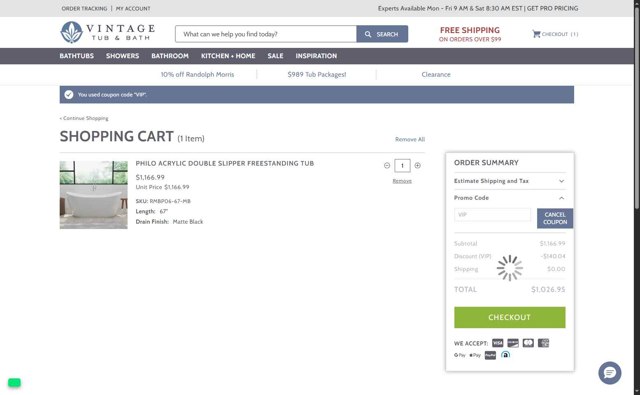Click the TOTAL $1,026.95 amount

pyautogui.click(x=548, y=290)
